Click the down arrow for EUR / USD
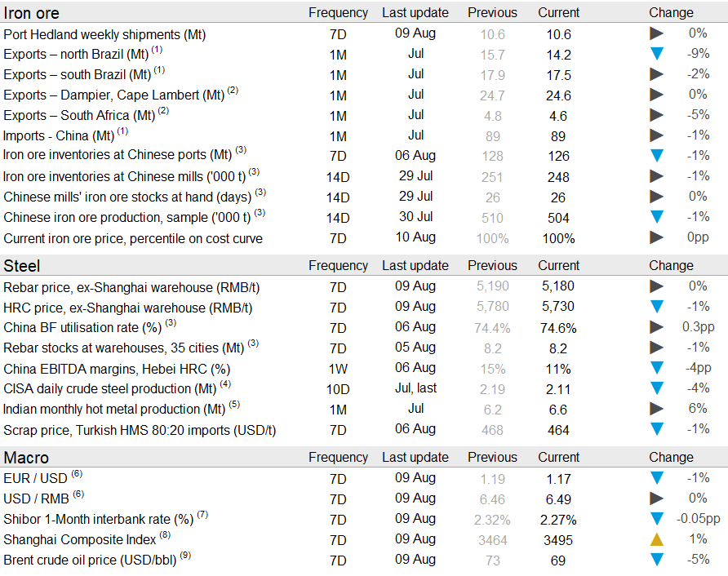 point(656,478)
